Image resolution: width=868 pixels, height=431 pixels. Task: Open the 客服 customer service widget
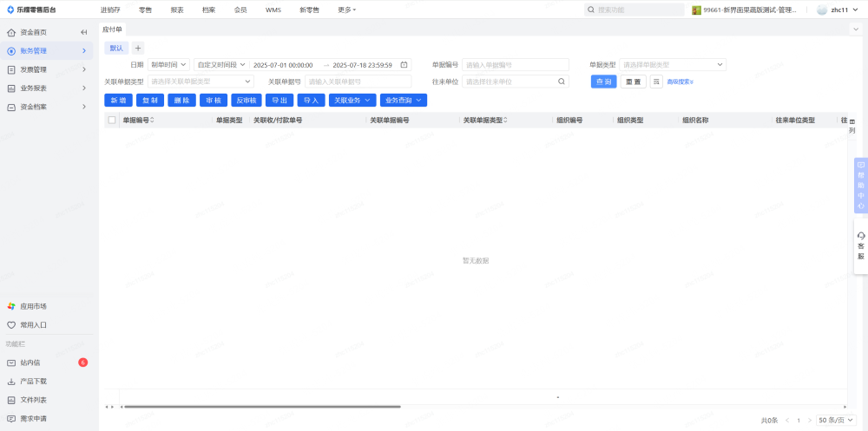(x=860, y=245)
